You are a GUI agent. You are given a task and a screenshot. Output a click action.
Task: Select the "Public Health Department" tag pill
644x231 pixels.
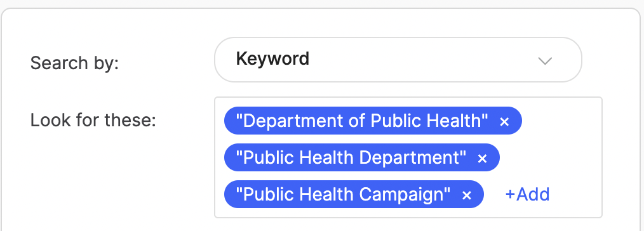pyautogui.click(x=361, y=157)
